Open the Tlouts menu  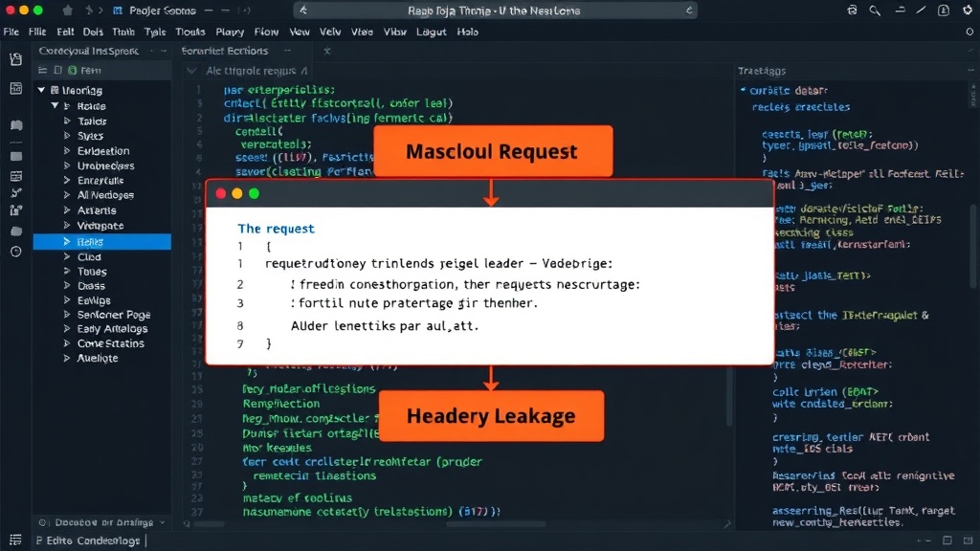190,32
